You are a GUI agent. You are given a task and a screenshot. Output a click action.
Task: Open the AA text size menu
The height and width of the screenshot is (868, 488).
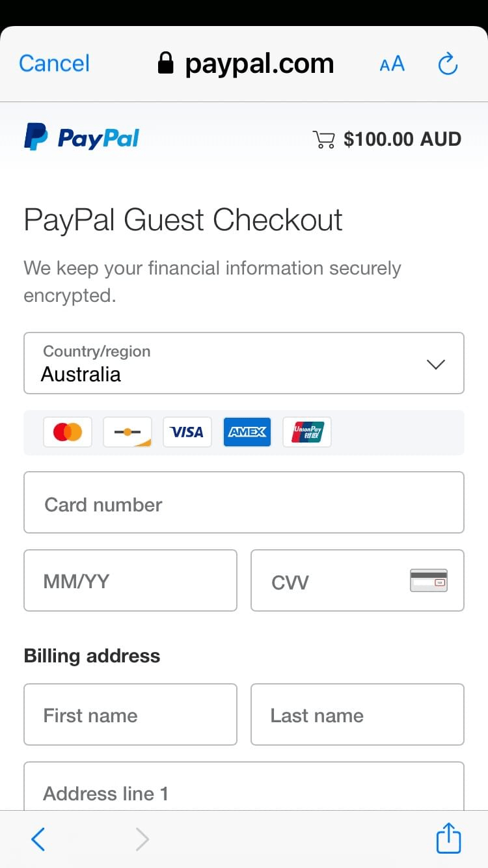(x=392, y=64)
